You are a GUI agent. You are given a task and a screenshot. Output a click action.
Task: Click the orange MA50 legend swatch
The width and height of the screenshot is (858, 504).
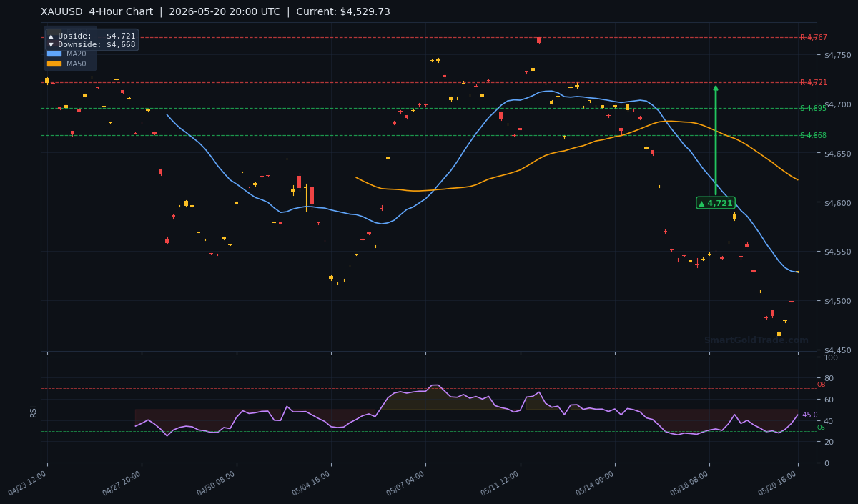point(54,64)
